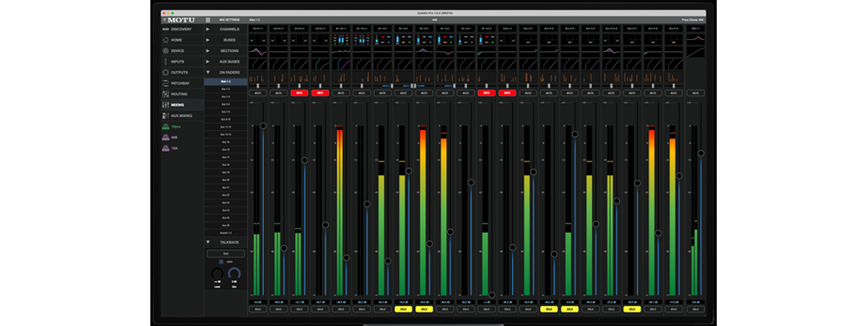Mute the first channel strip
868x326 pixels.
click(258, 93)
